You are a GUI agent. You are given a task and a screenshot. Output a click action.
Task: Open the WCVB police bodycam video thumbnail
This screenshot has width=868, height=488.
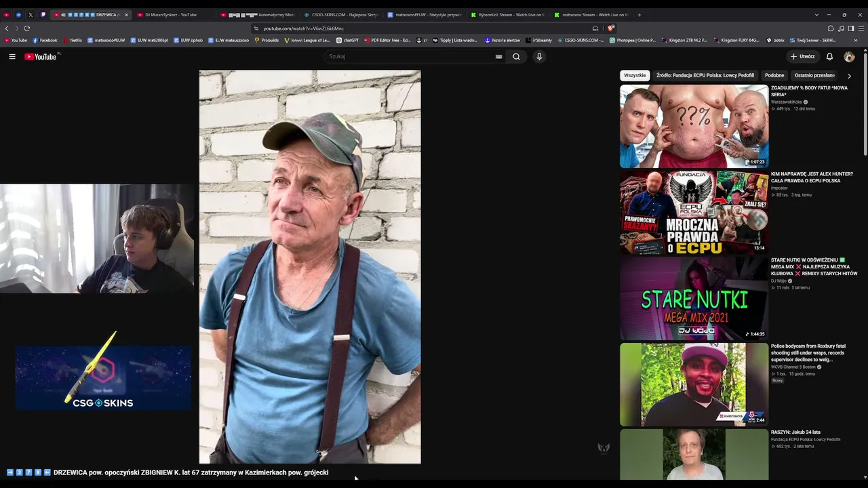(694, 384)
